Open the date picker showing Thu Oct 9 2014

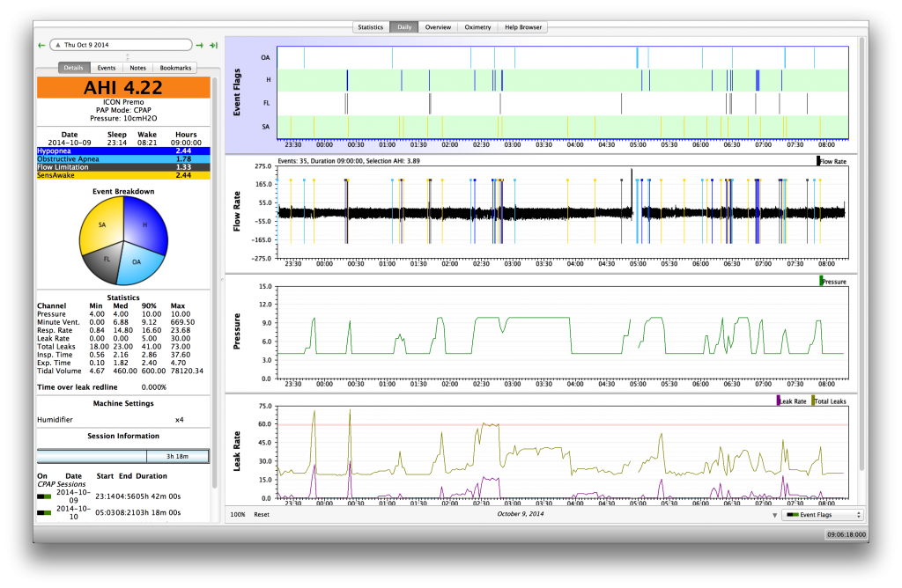click(121, 44)
